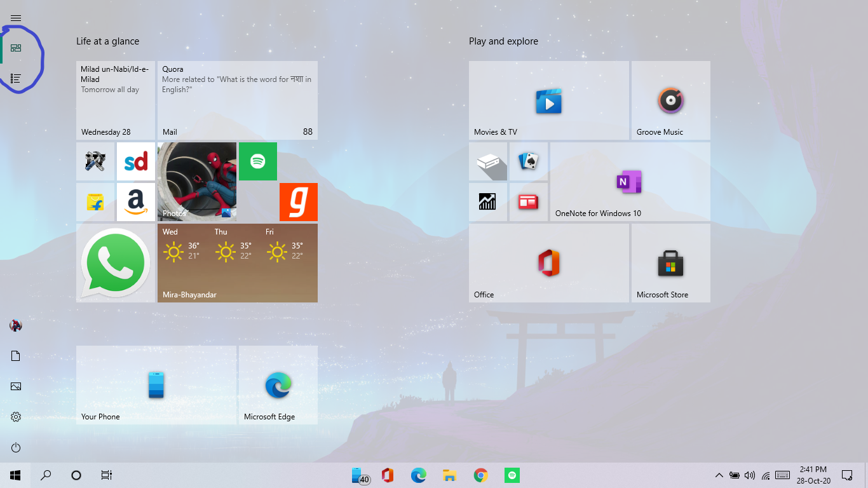Open Settings gear in Start sidebar
Screen dimensions: 868x488
[x=16, y=417]
